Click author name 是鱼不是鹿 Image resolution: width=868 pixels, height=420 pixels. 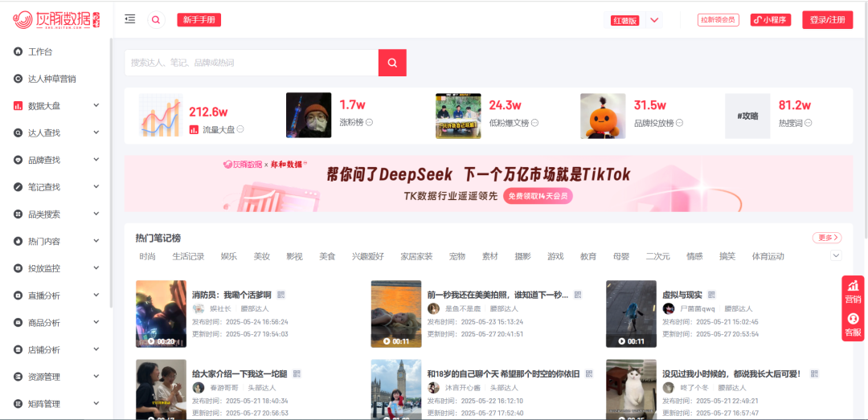463,308
